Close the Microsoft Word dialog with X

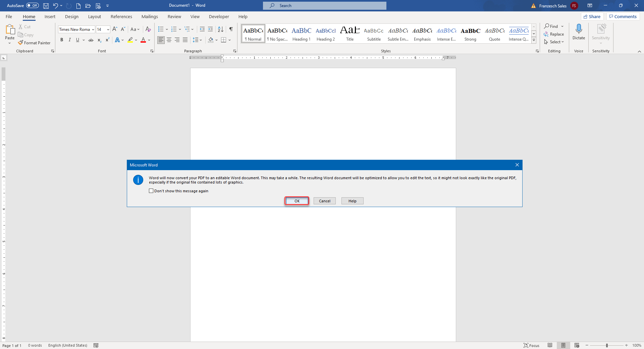pyautogui.click(x=517, y=165)
